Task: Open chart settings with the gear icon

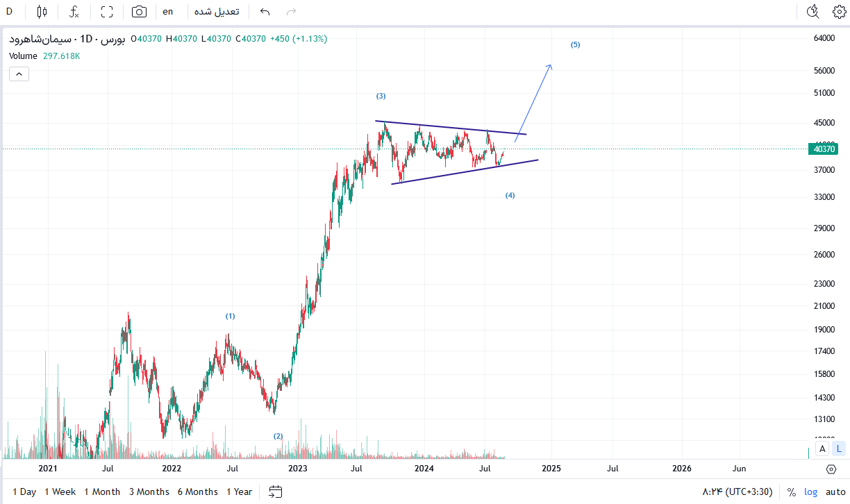Action: 838,12
